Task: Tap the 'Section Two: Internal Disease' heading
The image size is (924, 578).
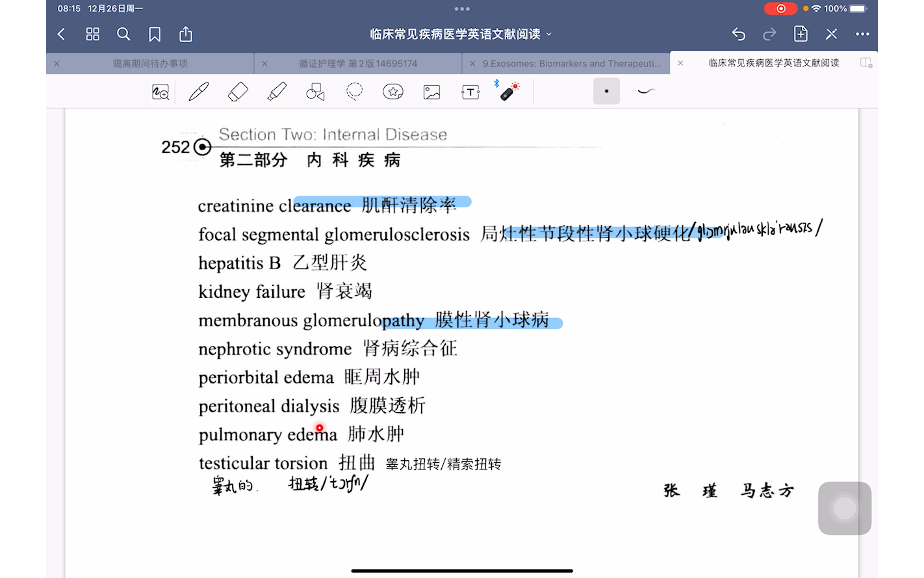Action: pos(333,135)
